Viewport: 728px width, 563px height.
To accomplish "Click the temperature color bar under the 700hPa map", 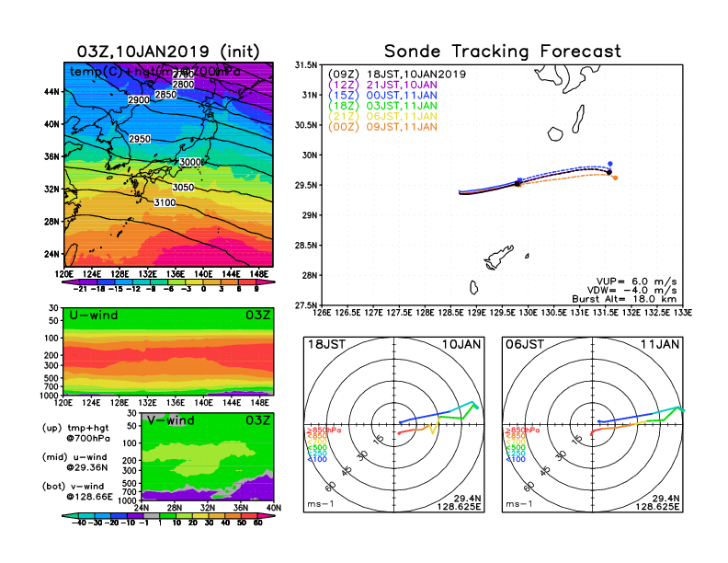I will pos(167,280).
